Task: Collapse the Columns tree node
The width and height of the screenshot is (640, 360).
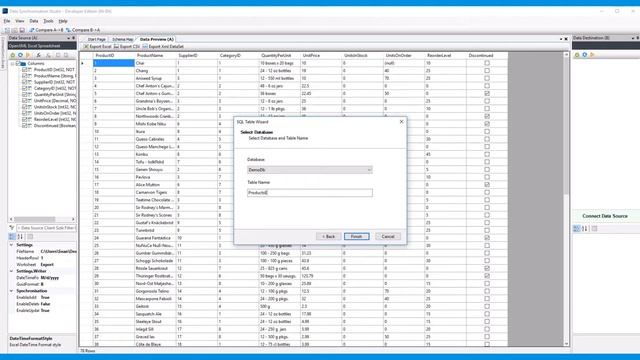Action: coord(12,64)
